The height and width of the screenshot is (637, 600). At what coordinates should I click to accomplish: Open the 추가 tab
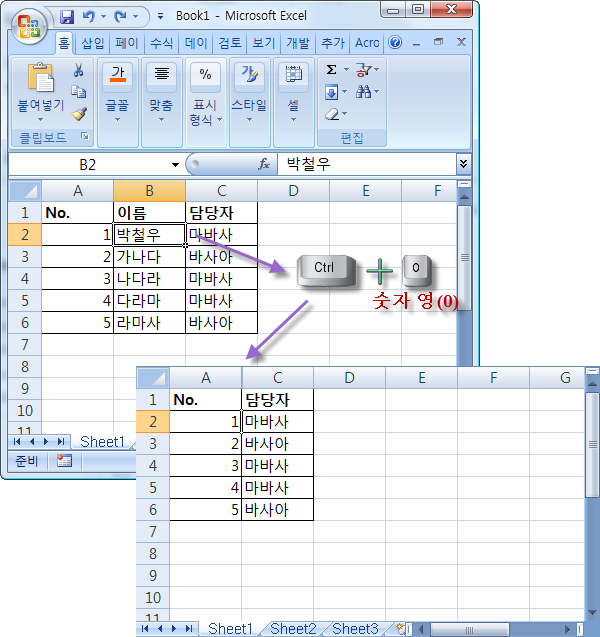pos(333,43)
